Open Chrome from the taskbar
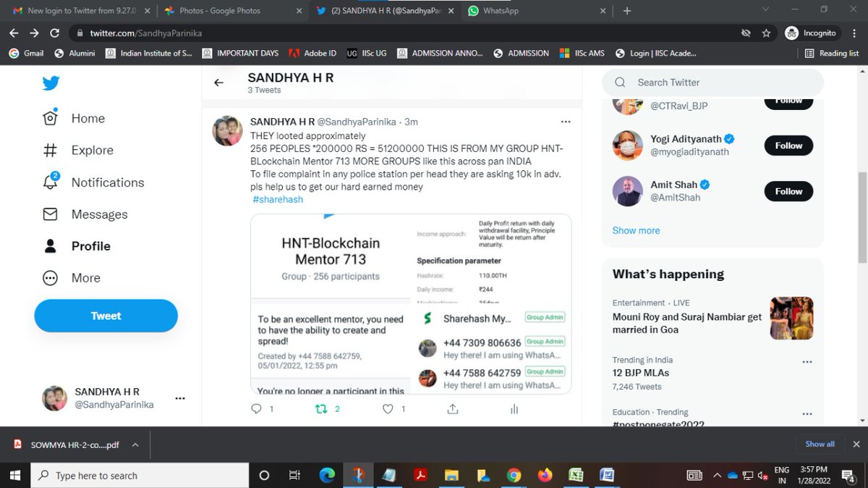The width and height of the screenshot is (868, 488). click(x=514, y=476)
